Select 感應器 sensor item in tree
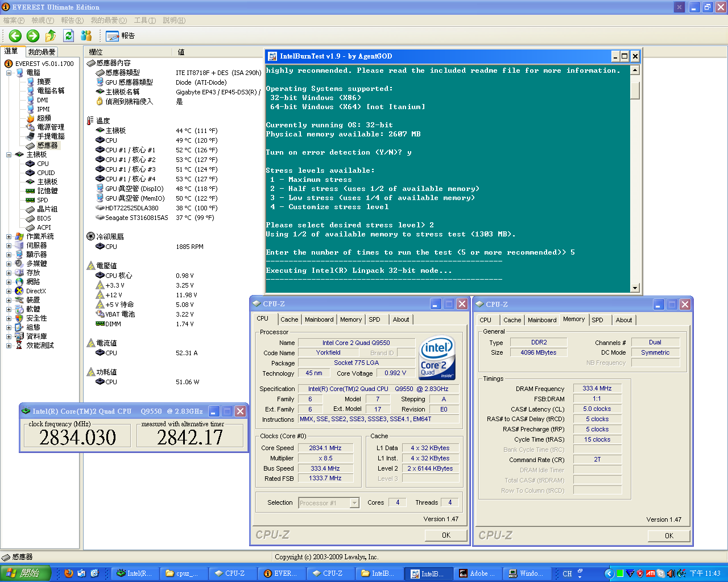Viewport: 728px width, 582px height. (x=47, y=145)
